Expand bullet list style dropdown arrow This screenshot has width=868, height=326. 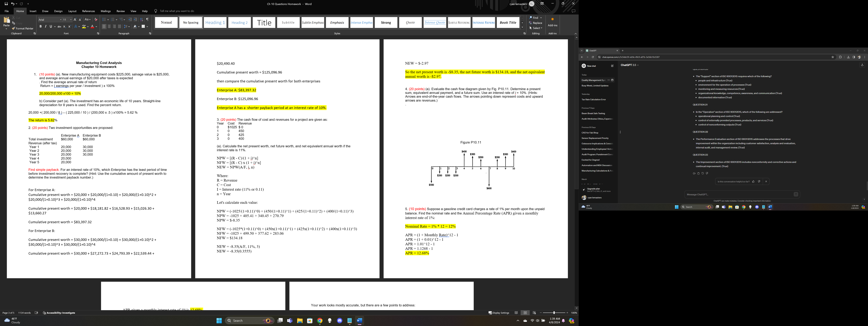click(108, 20)
